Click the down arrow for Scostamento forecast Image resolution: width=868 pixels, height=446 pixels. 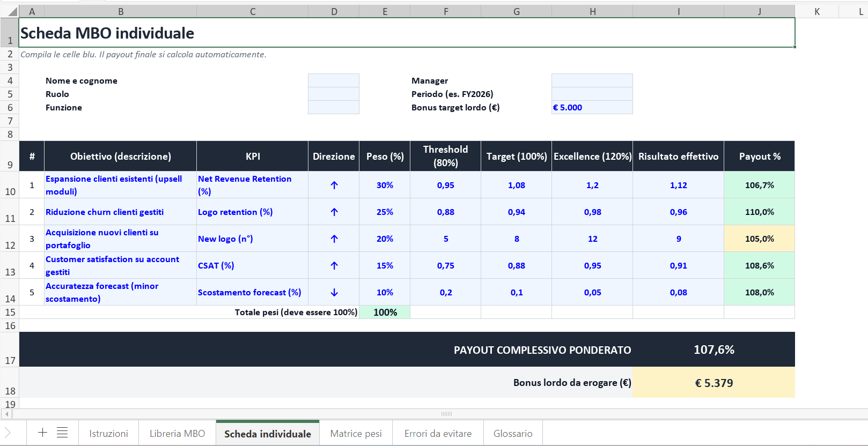click(x=334, y=292)
